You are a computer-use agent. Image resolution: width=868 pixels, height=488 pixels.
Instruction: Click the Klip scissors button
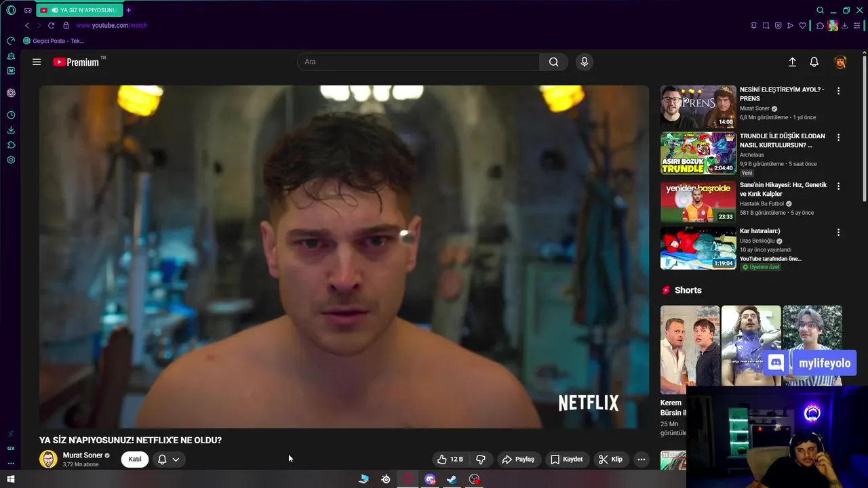(610, 459)
